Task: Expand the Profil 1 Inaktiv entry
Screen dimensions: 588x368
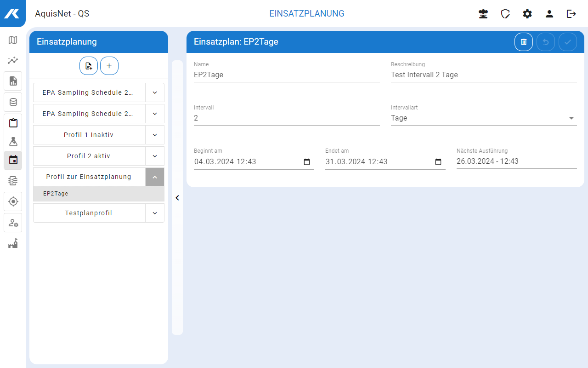Action: [x=155, y=135]
